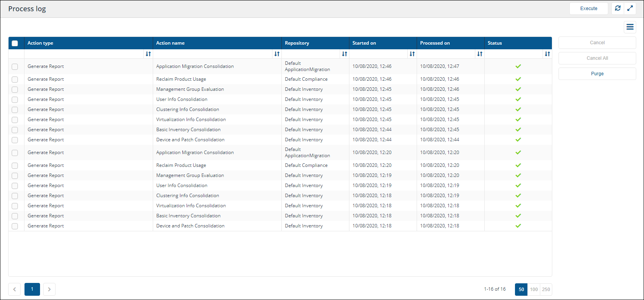This screenshot has width=644, height=300.
Task: Sort by the Action type column icon
Action: [x=148, y=54]
